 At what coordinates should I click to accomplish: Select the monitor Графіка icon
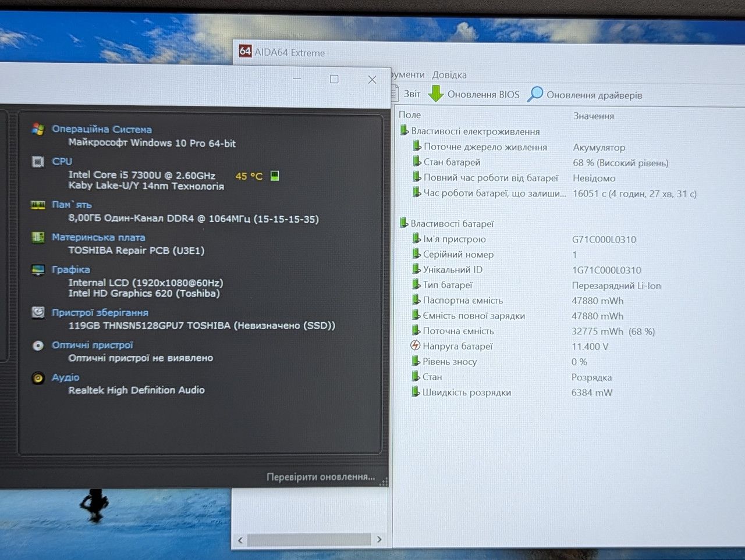coord(38,270)
